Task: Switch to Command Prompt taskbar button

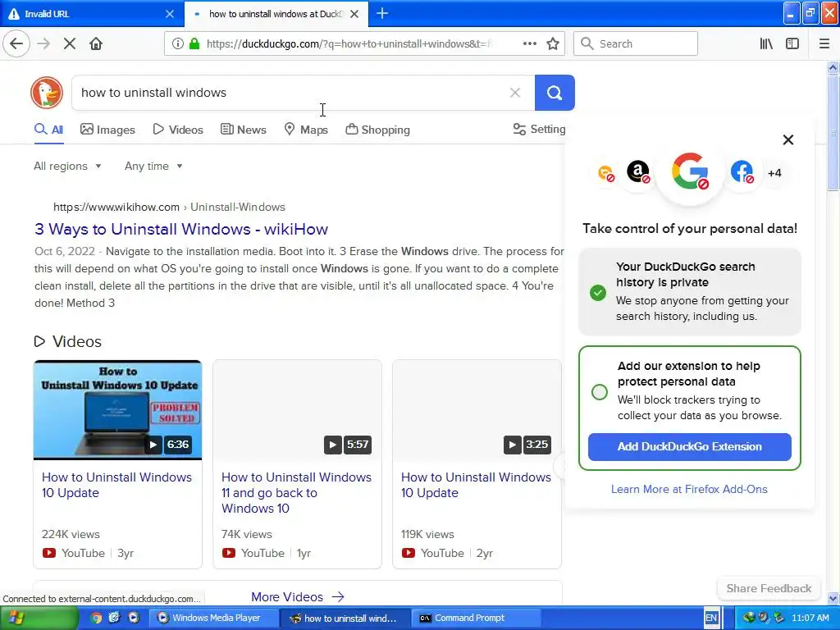Action: click(x=477, y=619)
